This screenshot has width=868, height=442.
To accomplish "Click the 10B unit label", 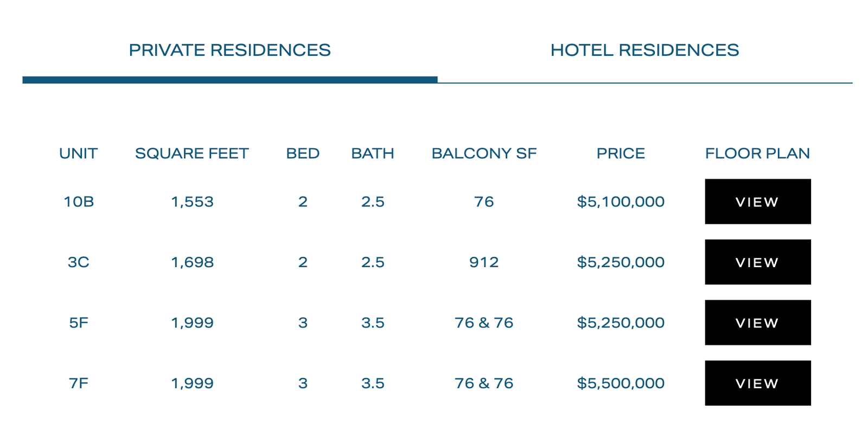I will pos(79,202).
